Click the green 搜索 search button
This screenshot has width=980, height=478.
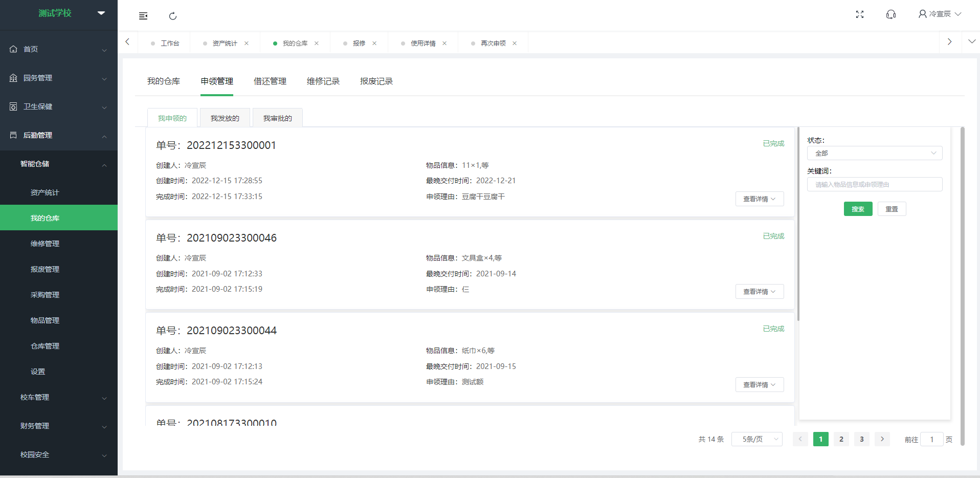[858, 209]
